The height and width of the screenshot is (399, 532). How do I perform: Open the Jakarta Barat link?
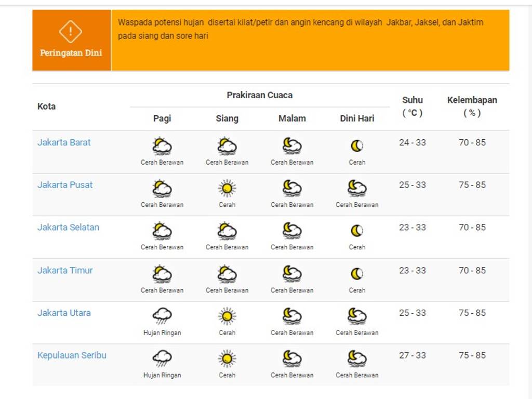coord(64,142)
